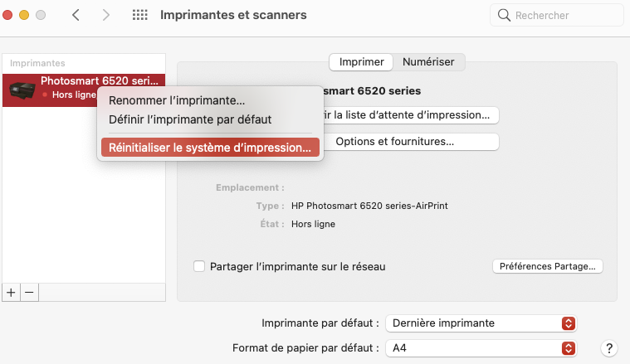Click Réinitialiser le système d'impression… menu entry
Screen dimensions: 630x364
point(209,148)
